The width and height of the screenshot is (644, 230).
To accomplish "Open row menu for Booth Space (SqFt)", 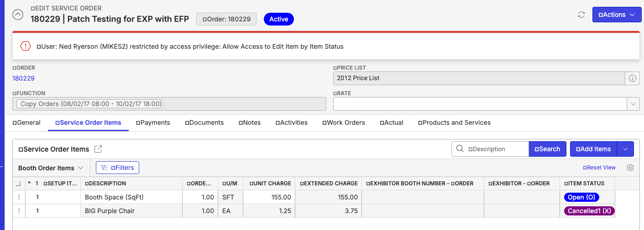I will (x=19, y=197).
